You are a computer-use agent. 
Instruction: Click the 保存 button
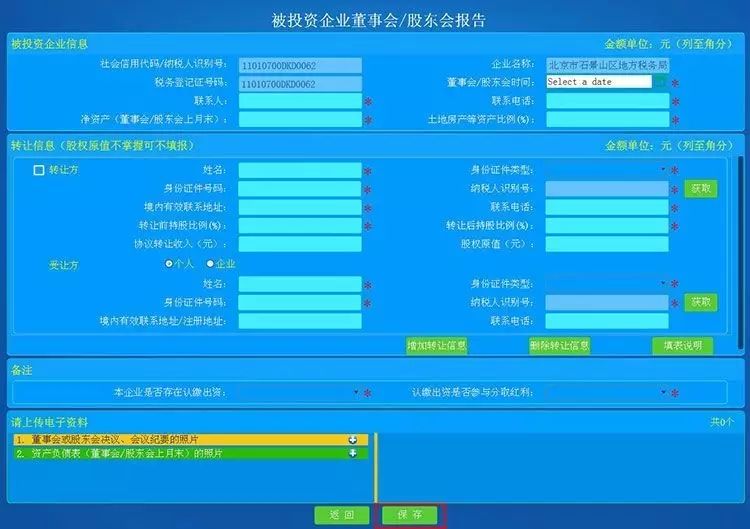tap(409, 514)
